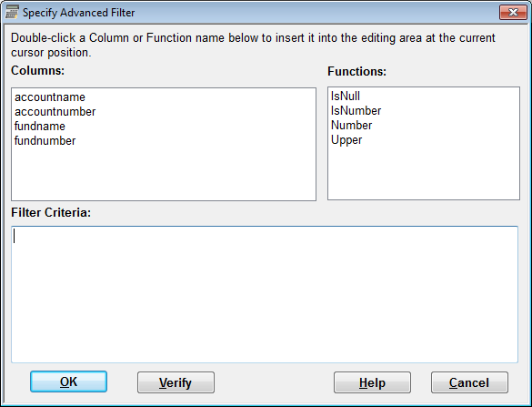532x407 pixels.
Task: Select accountname in Columns list
Action: pos(50,97)
